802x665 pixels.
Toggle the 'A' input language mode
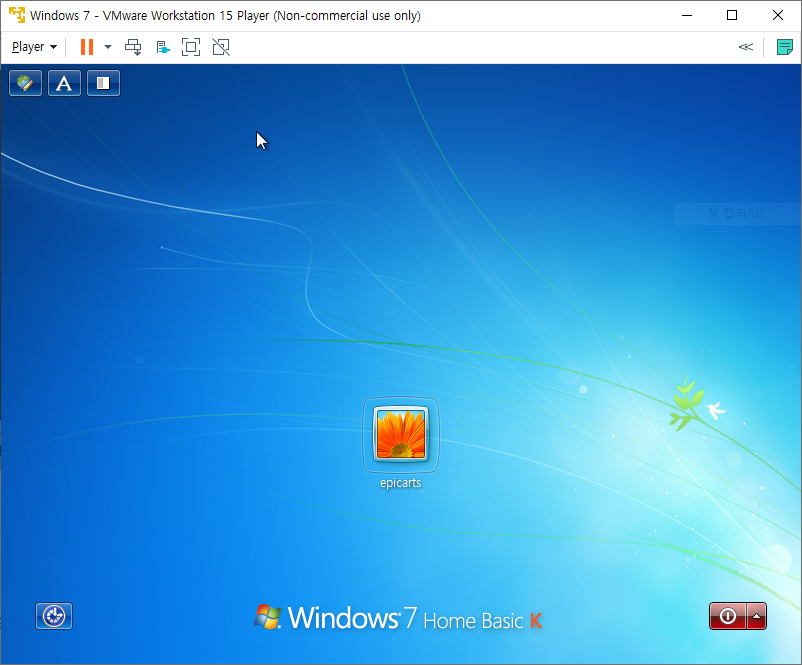(64, 83)
